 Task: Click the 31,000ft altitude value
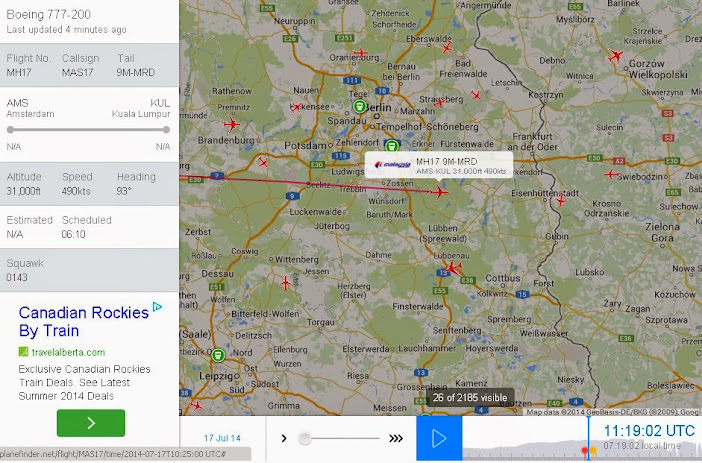23,191
